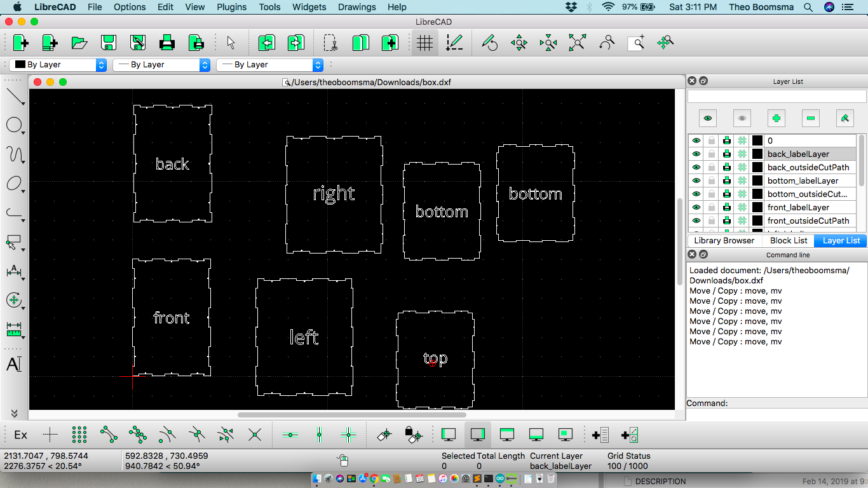Toggle Snap on Endpoints button

tap(109, 435)
